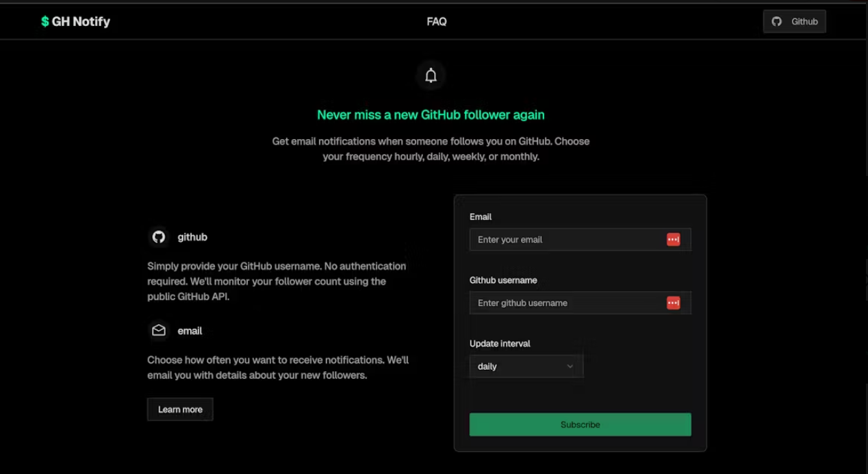Open the Learn more button
The width and height of the screenshot is (868, 474).
tap(180, 410)
